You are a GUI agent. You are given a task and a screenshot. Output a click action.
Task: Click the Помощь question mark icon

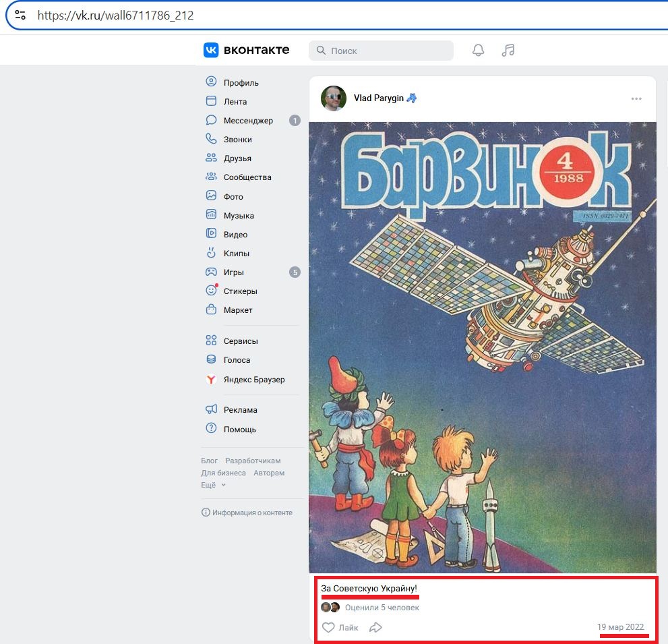(x=211, y=428)
